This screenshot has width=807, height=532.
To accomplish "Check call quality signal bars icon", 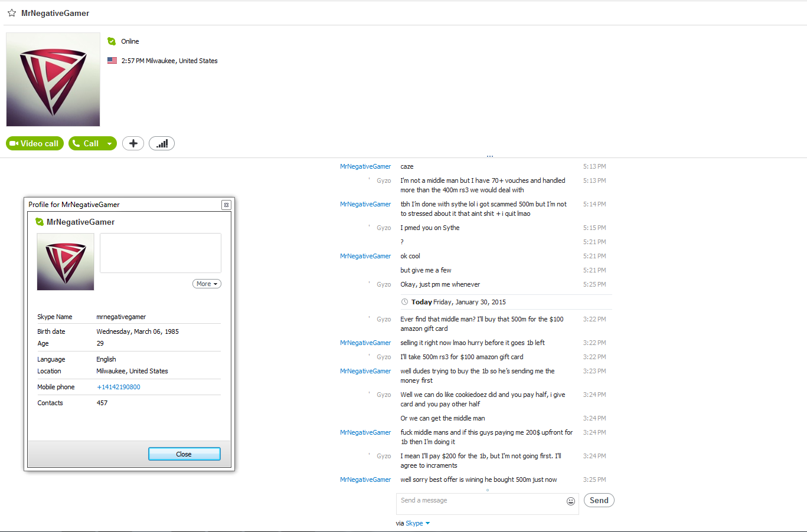I will pos(162,143).
